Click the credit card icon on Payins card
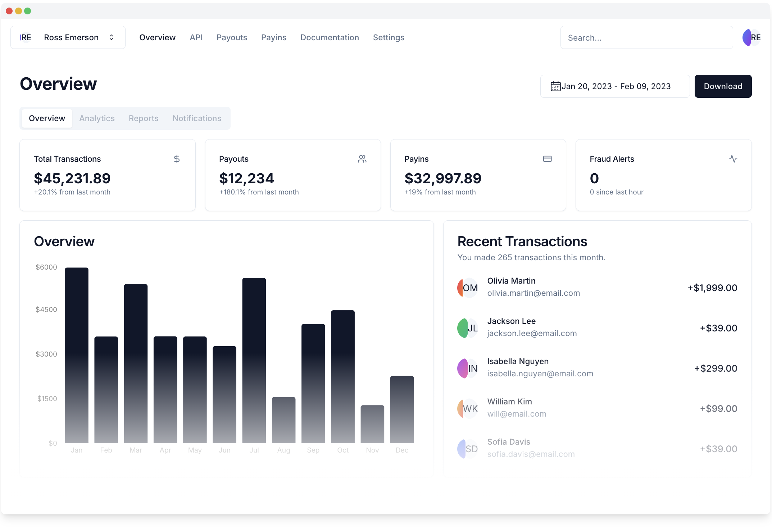This screenshot has width=772, height=532. point(548,159)
